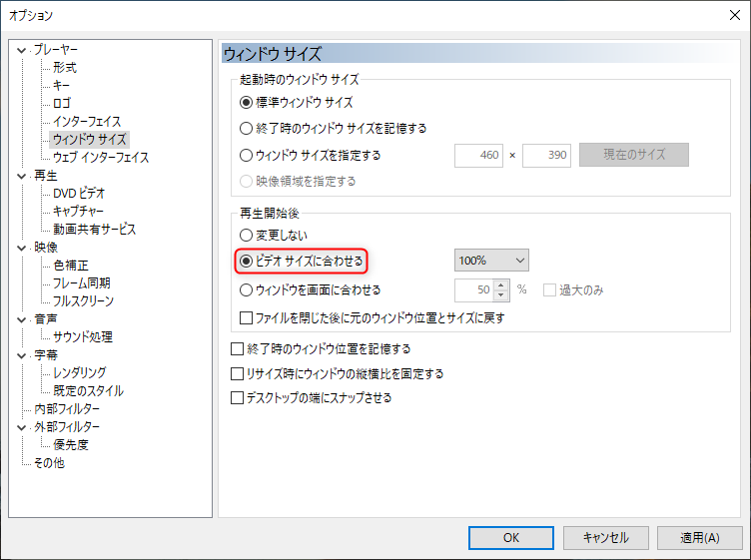Screen dimensions: 751x560
Task: Collapse the 外部フィルター tree node
Action: pyautogui.click(x=21, y=427)
